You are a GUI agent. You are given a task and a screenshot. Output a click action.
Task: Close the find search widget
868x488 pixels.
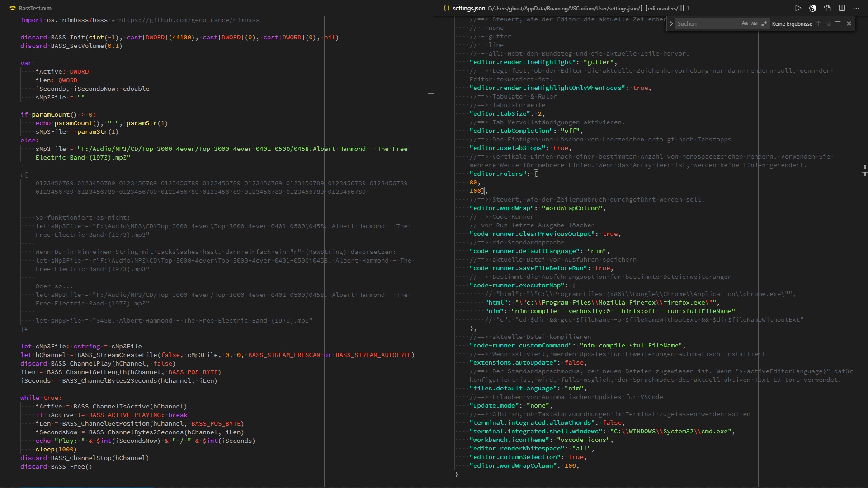[x=849, y=23]
